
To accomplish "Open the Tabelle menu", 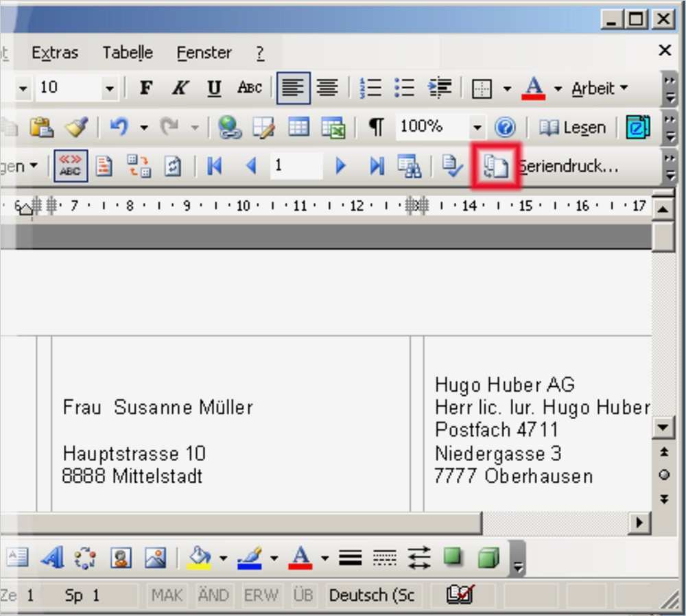I will click(127, 52).
